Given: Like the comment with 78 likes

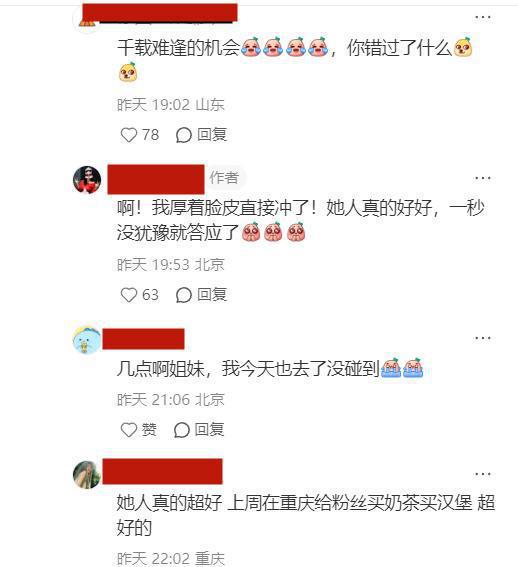Looking at the screenshot, I should tap(128, 135).
